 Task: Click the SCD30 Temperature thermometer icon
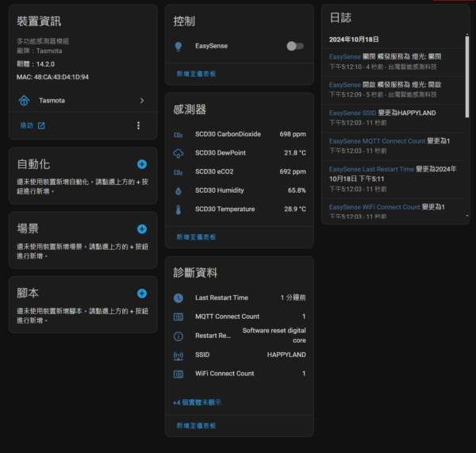click(178, 209)
